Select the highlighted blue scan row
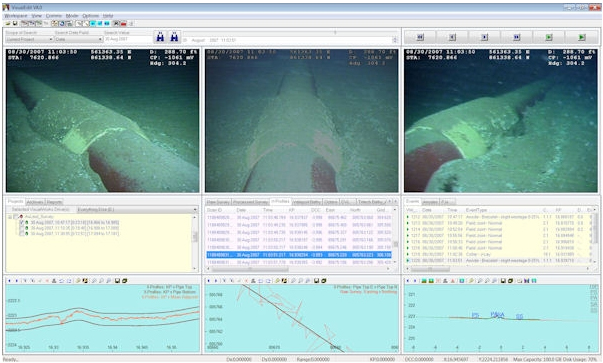 click(x=299, y=255)
